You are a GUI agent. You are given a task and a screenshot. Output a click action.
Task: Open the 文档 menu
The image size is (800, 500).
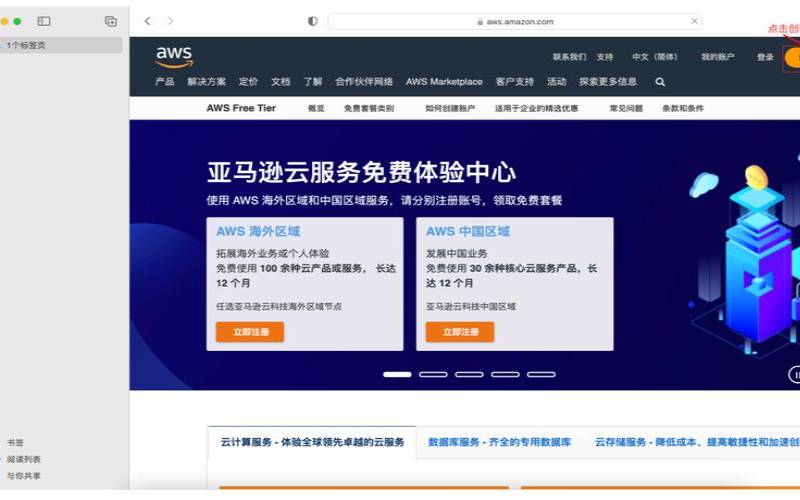281,82
